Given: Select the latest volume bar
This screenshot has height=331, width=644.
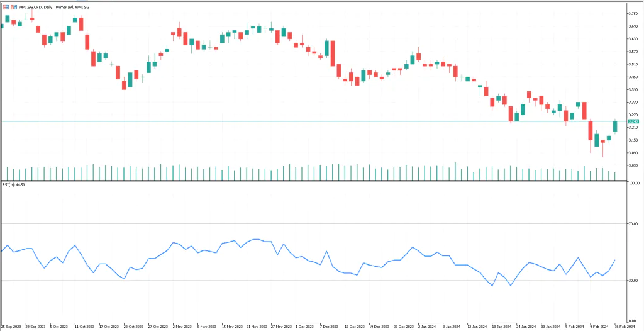Looking at the screenshot, I should coord(615,176).
